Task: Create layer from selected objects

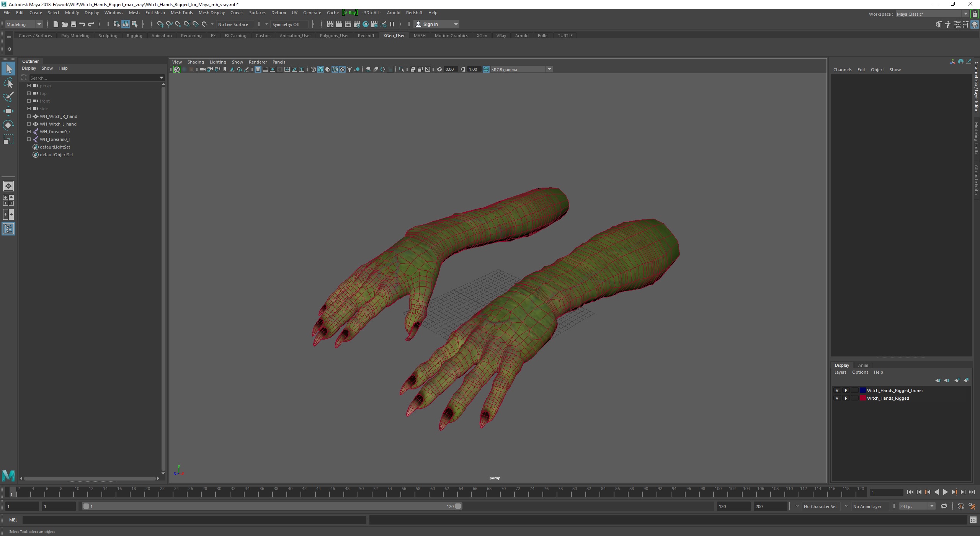Action: [966, 380]
